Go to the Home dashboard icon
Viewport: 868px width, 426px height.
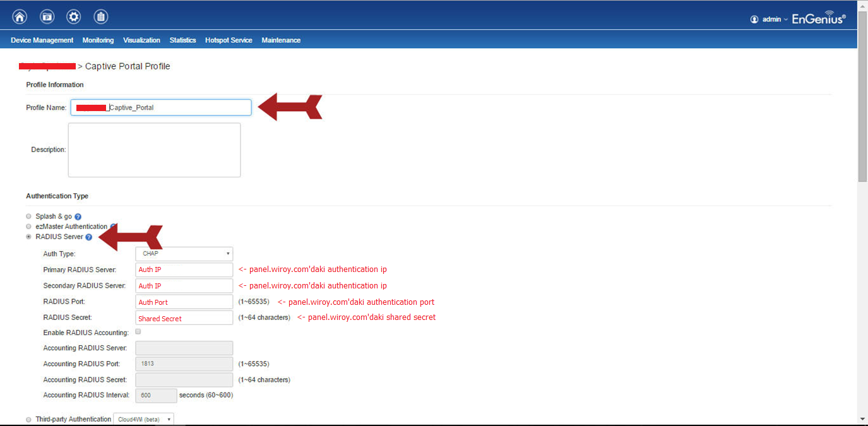[20, 17]
